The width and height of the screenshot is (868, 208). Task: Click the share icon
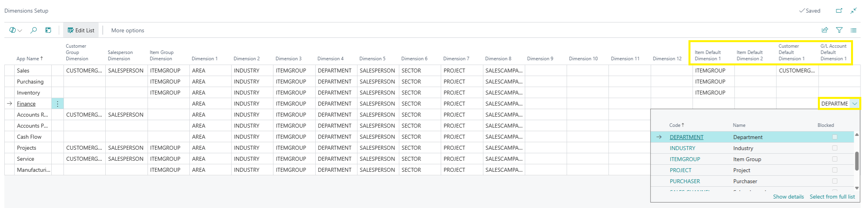tap(825, 30)
